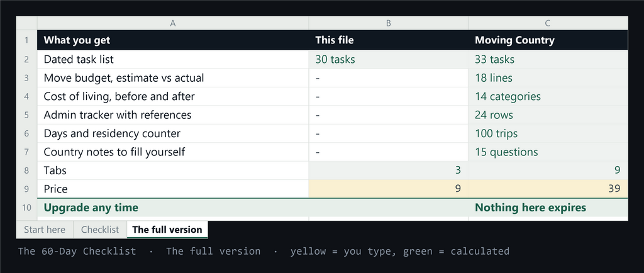Click the '18 lines' cell

pyautogui.click(x=548, y=78)
